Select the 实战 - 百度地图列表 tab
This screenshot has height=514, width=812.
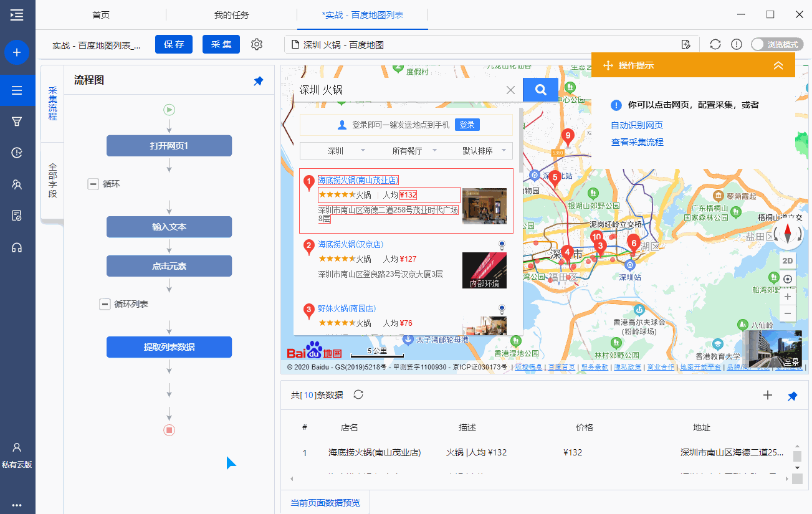[363, 15]
